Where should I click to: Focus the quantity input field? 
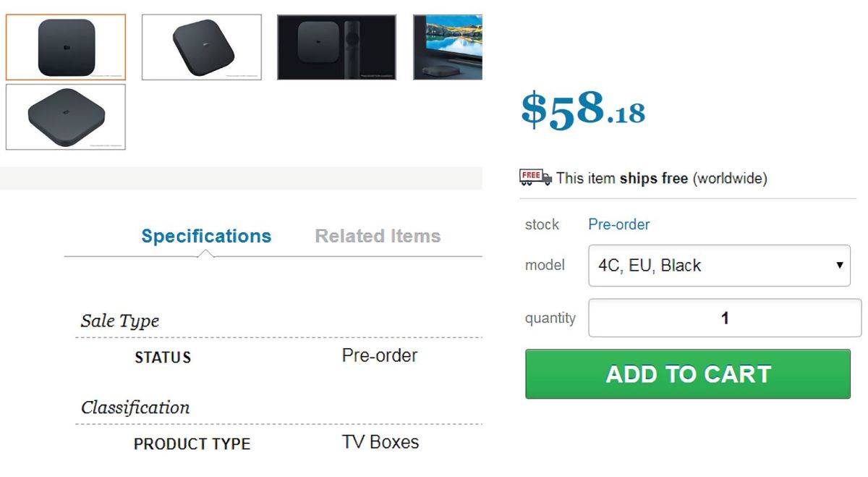(725, 318)
